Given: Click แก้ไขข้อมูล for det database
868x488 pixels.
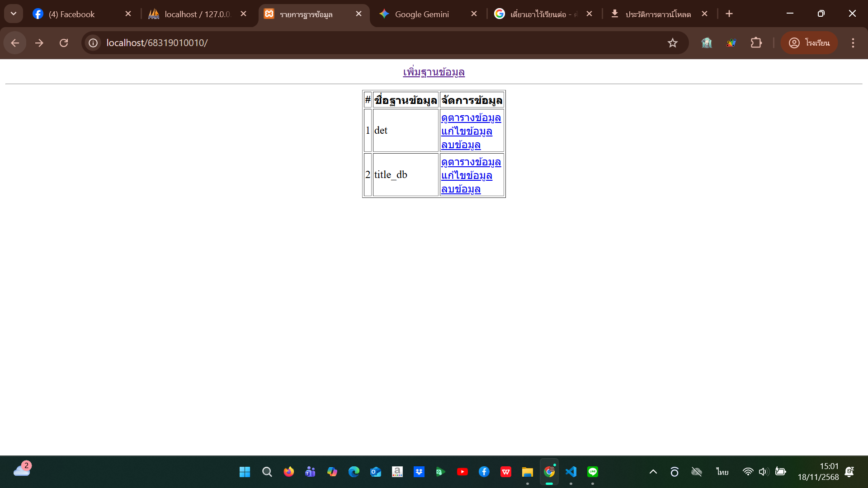Looking at the screenshot, I should (466, 131).
